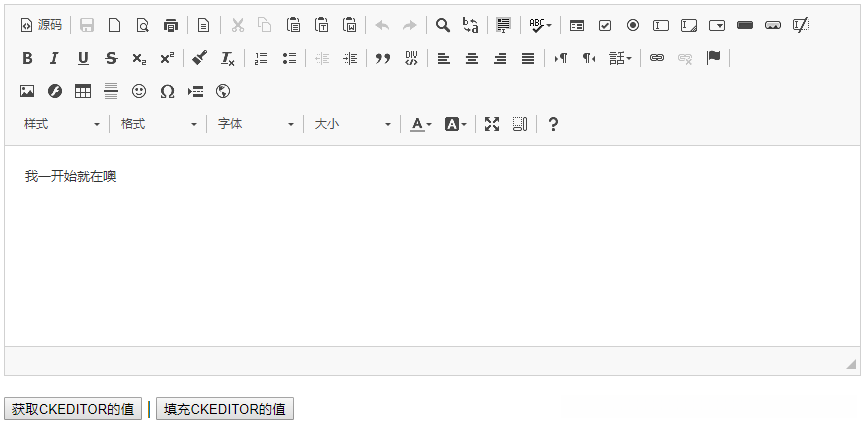867x428 pixels.
Task: Click the Select All icon
Action: tap(503, 25)
